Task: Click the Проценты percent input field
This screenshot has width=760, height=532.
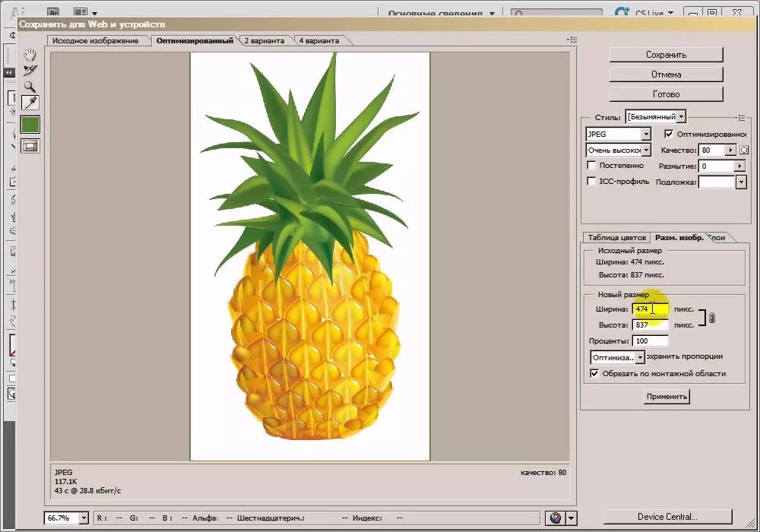Action: click(651, 340)
